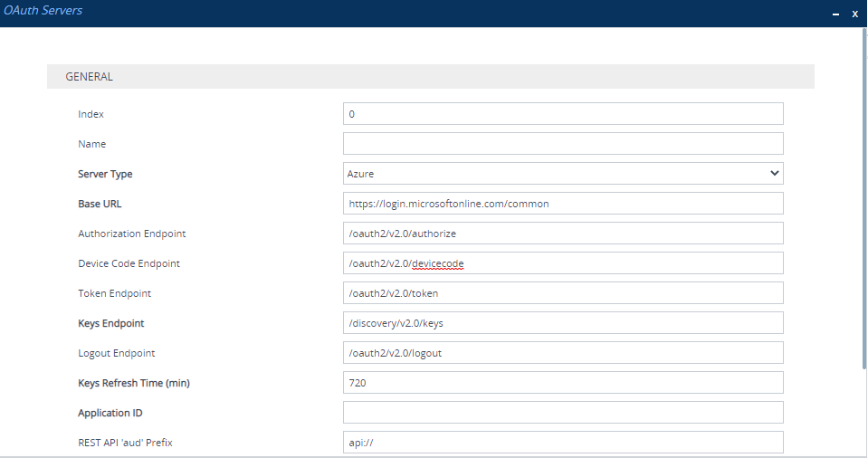This screenshot has height=458, width=868.
Task: Click the Base URL input field
Action: tap(562, 204)
